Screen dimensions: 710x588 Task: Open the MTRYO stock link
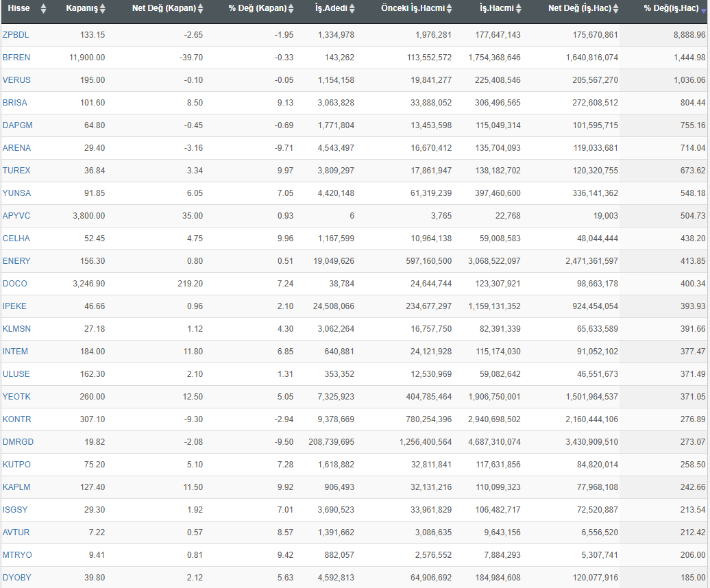coord(16,555)
